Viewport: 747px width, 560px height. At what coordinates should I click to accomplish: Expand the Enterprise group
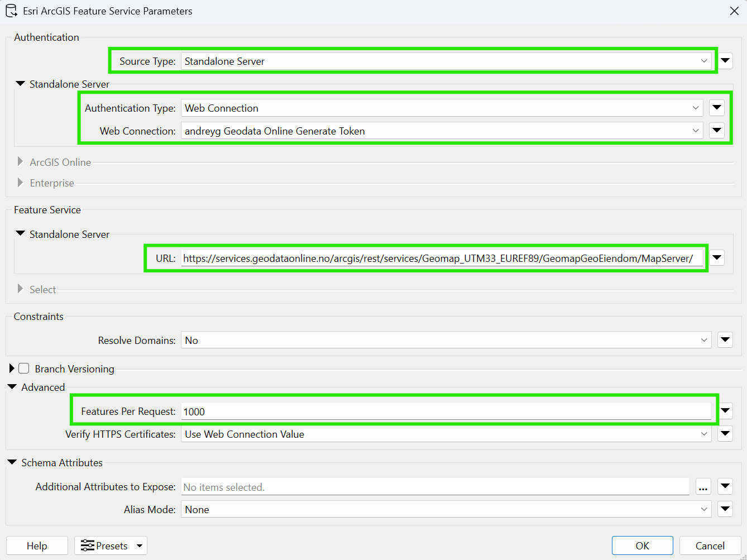coord(21,183)
